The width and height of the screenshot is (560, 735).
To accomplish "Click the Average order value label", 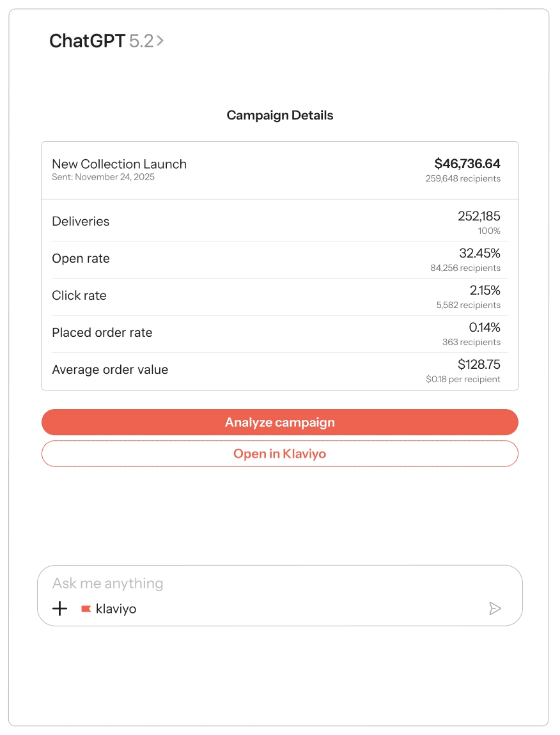I will coord(110,370).
